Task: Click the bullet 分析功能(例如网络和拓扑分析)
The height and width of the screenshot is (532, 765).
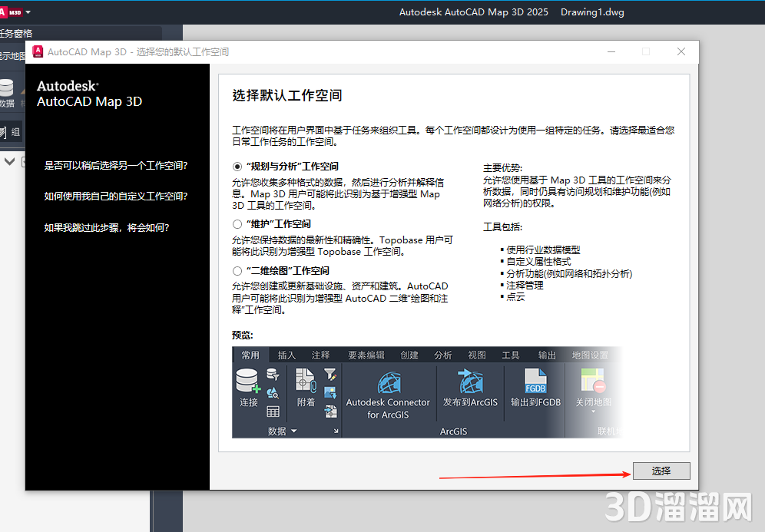Action: pos(569,273)
